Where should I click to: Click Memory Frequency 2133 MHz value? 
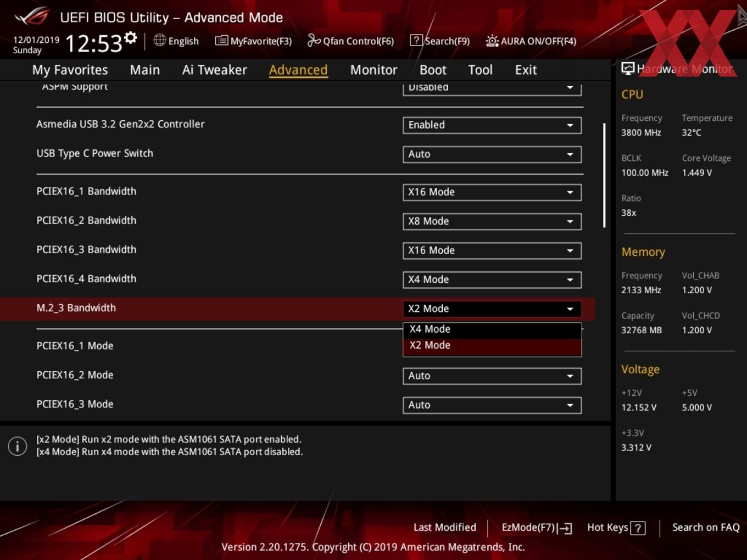click(x=641, y=290)
